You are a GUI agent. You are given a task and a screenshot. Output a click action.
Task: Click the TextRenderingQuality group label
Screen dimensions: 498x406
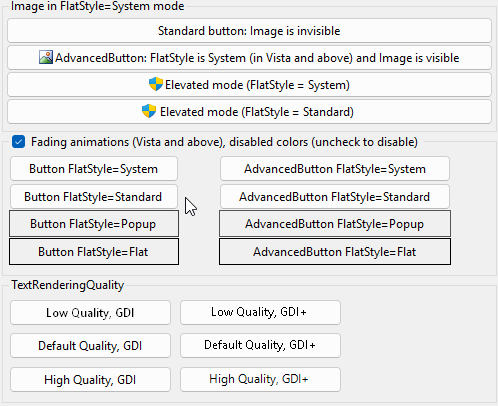pos(68,285)
